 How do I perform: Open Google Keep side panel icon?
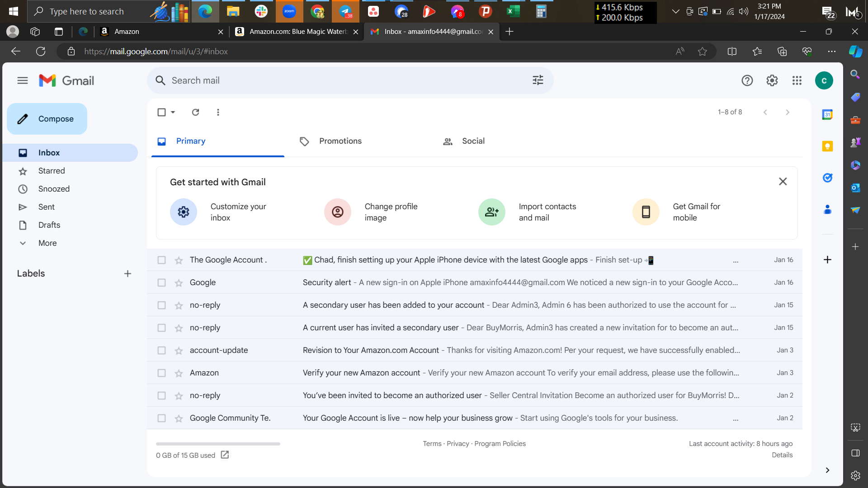coord(827,146)
